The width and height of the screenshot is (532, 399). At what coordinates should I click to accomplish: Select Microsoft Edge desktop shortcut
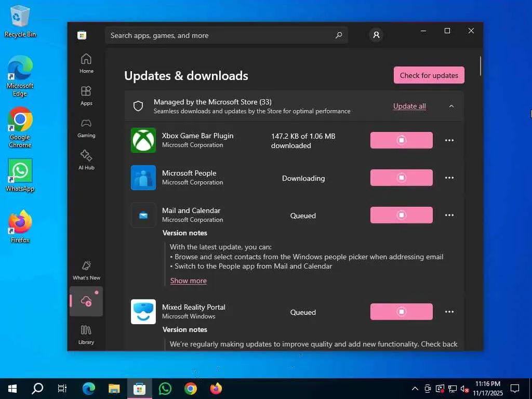pos(20,76)
